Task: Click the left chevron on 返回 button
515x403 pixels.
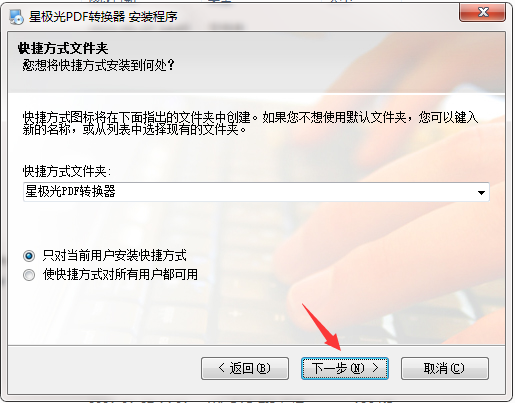Action: pos(221,368)
